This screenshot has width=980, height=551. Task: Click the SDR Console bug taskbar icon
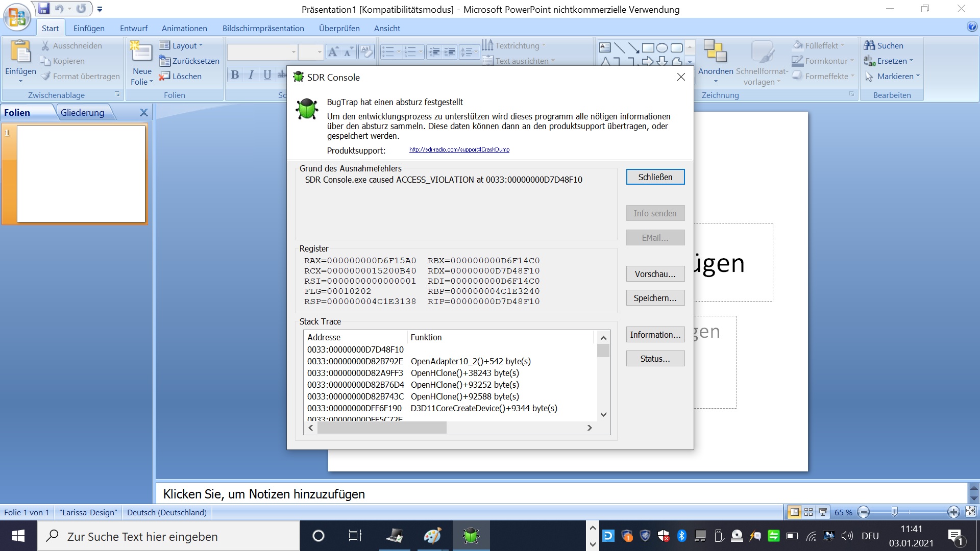click(471, 536)
